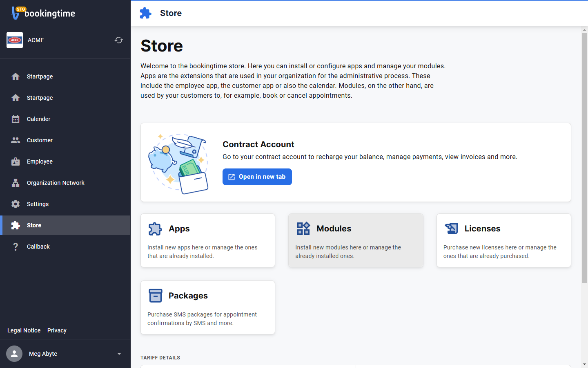Go to Callback in the sidebar
Screen dimensions: 588x368
65,247
